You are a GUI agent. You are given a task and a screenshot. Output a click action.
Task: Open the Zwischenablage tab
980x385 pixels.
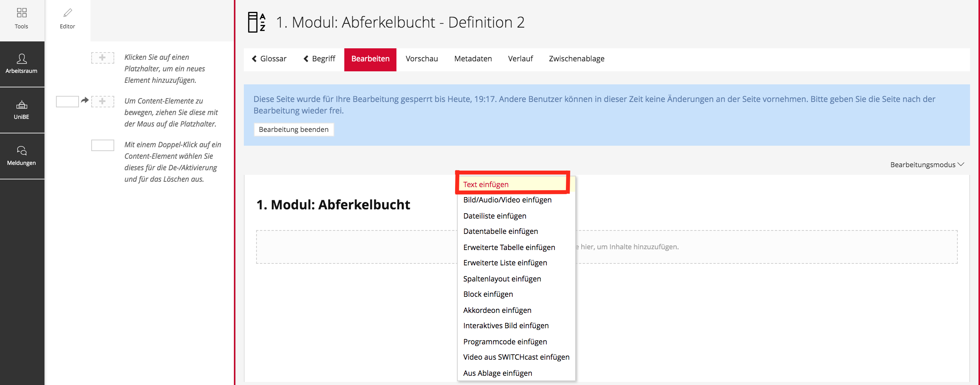coord(577,59)
